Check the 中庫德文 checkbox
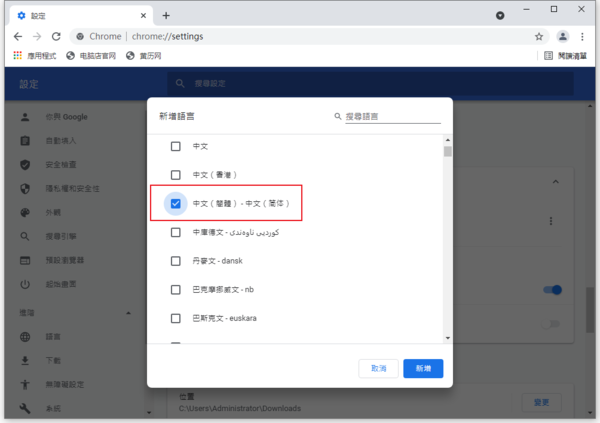The width and height of the screenshot is (600, 423). tap(176, 232)
